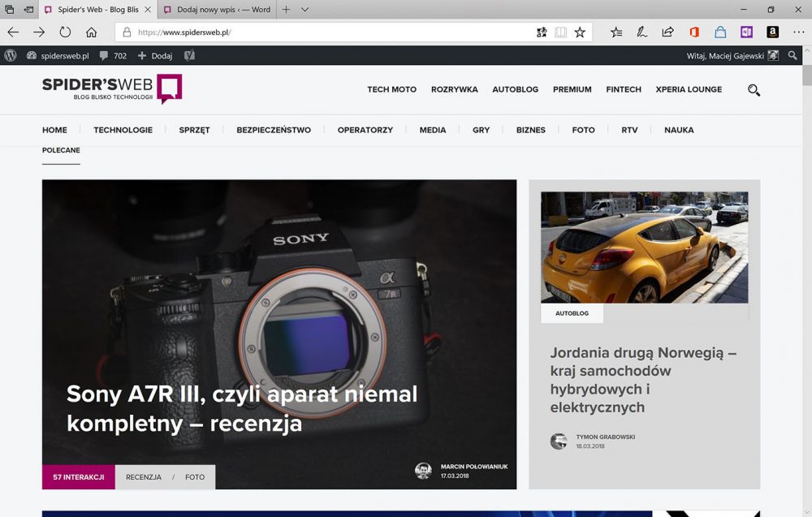Open spidersweb.pl dashboard link in admin bar
Screen dimensions: 812x517
tap(58, 55)
